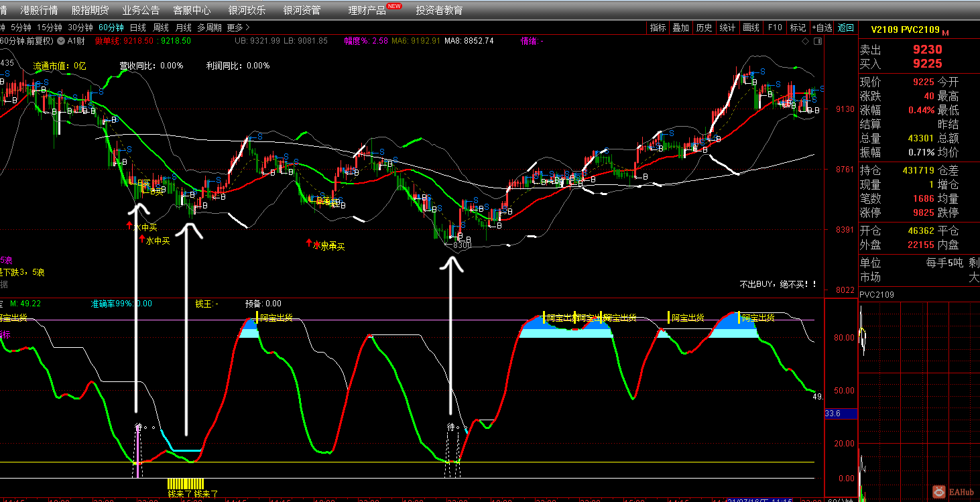Screen dimensions: 980x502
Task: Open the 业务公告 menu
Action: click(x=141, y=10)
